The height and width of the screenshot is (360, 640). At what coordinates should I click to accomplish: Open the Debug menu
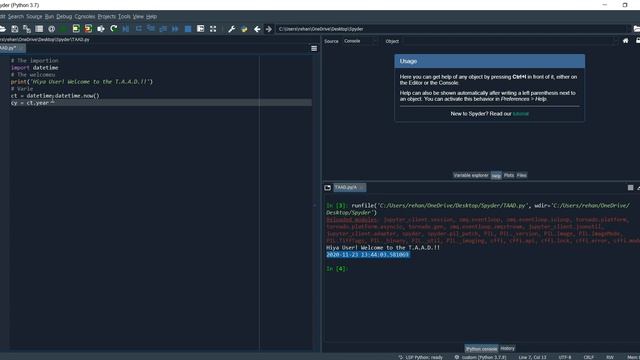click(x=64, y=17)
